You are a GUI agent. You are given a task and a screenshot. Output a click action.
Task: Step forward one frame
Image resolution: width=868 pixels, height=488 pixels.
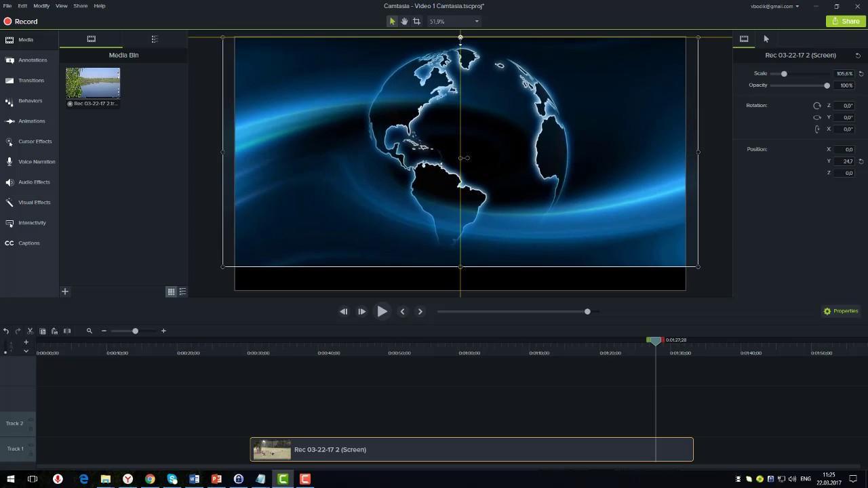[362, 312]
